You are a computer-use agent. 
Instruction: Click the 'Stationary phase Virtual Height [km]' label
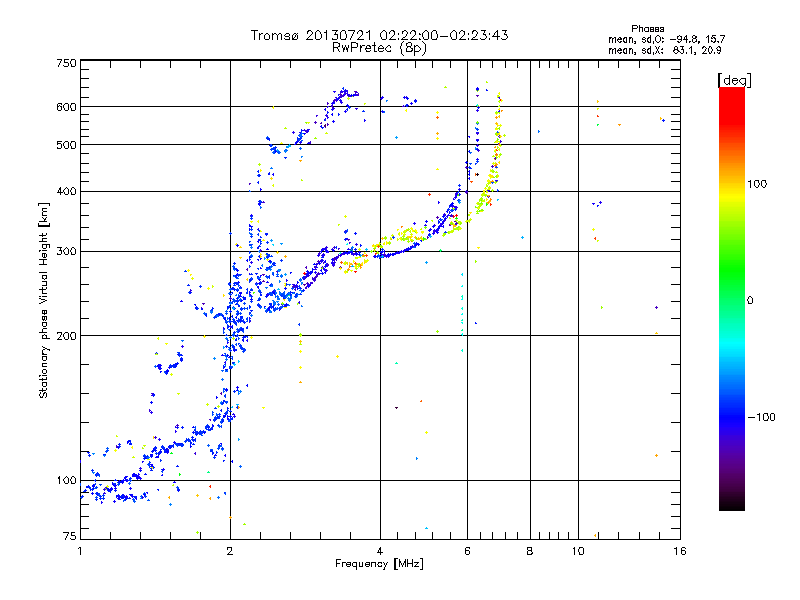44,300
